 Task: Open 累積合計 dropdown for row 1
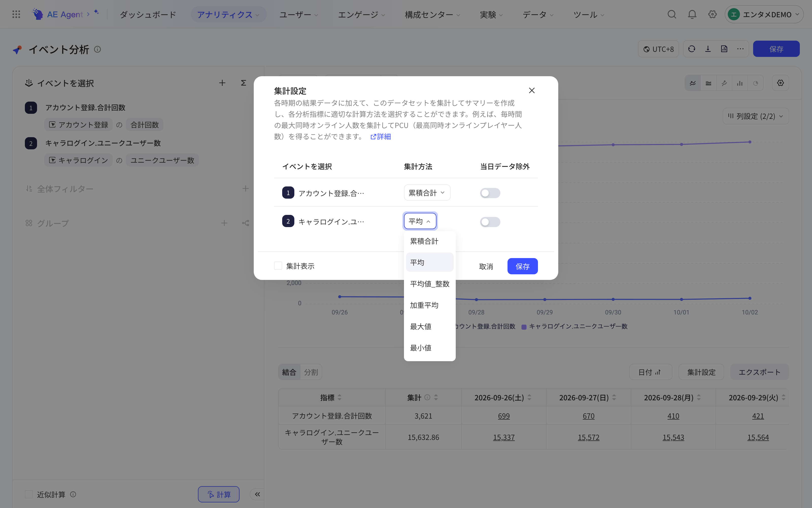427,193
